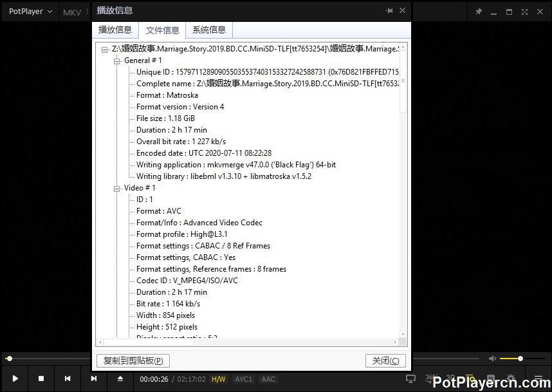Click the total time 02:17:02
The image size is (552, 392).
point(192,379)
